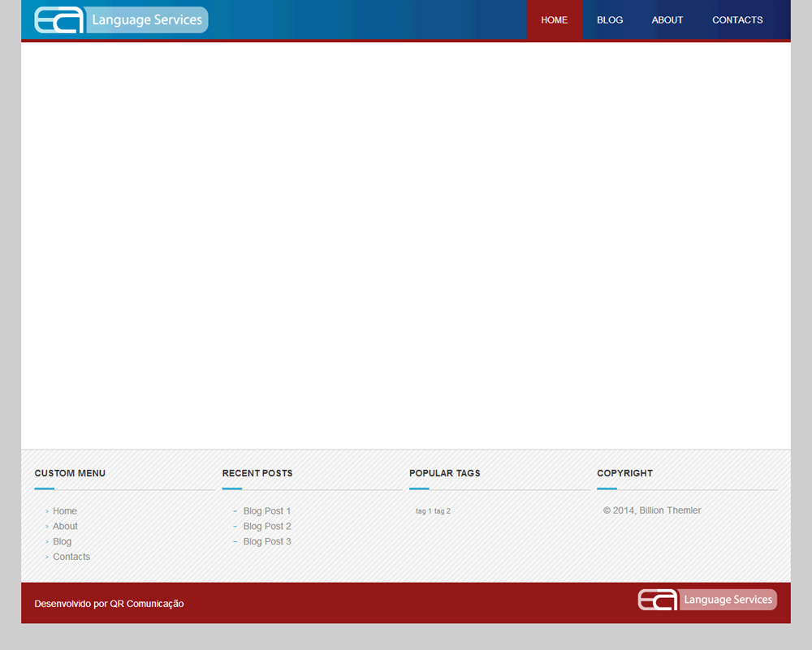Open Blog Post 1 in Recent Posts
This screenshot has height=650, width=812.
click(x=267, y=511)
